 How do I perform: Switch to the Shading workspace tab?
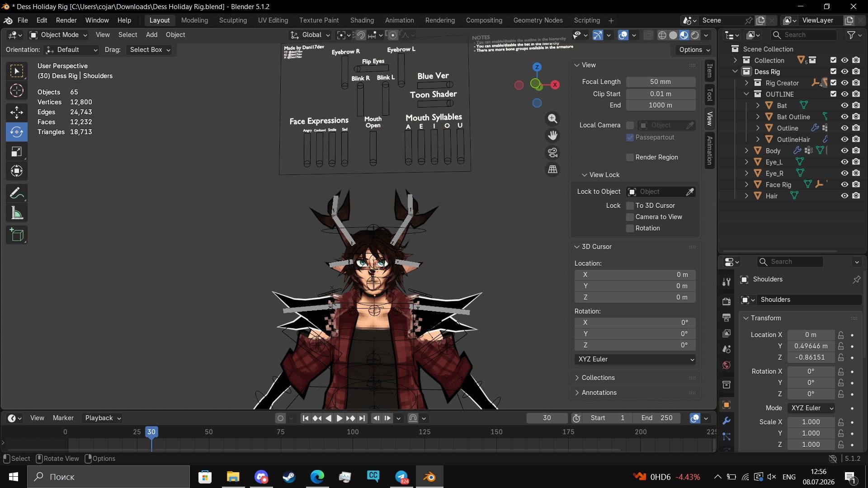pos(362,20)
